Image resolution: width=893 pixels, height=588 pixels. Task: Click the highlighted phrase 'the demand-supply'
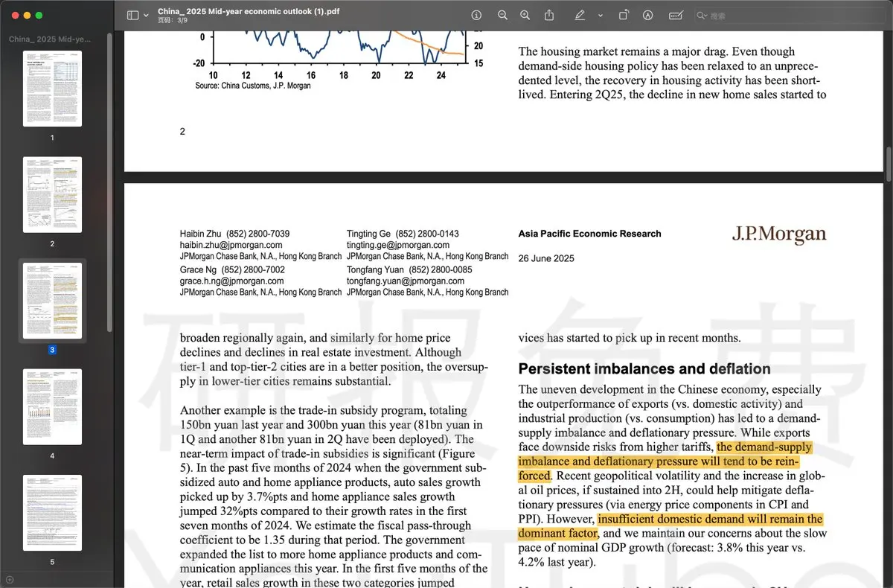764,447
